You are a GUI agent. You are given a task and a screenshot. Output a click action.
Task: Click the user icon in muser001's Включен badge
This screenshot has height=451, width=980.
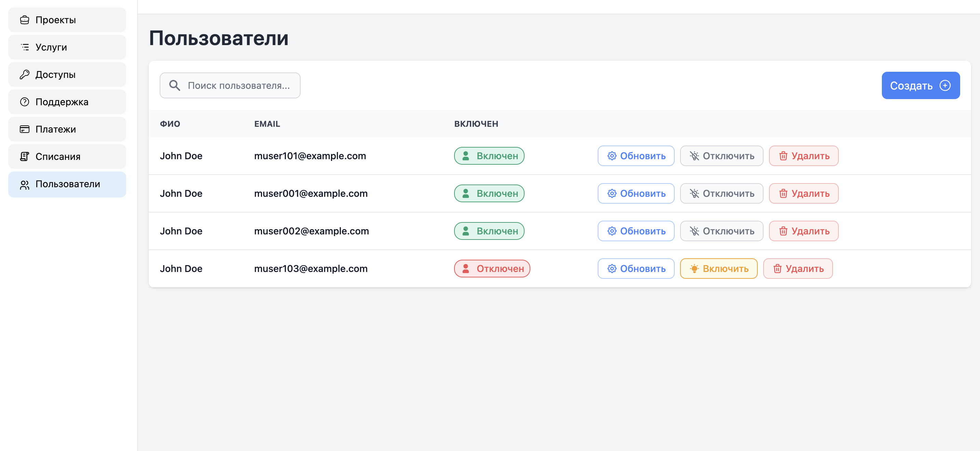466,194
